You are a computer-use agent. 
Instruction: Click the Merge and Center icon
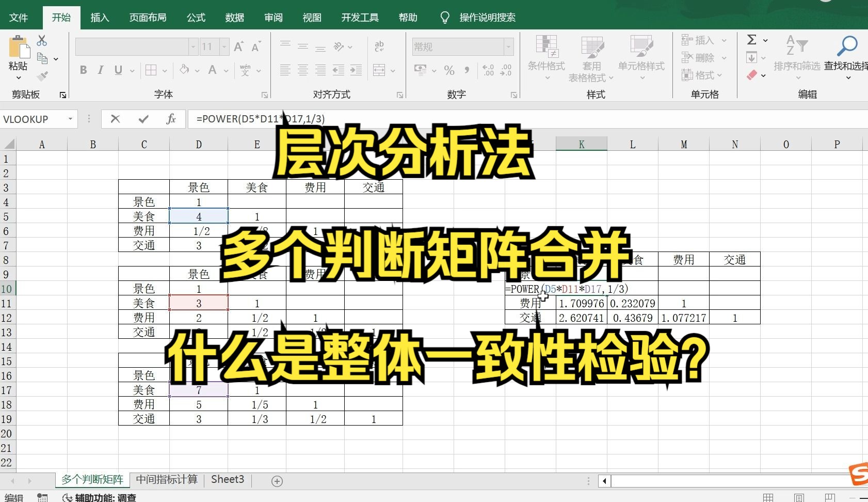click(379, 70)
